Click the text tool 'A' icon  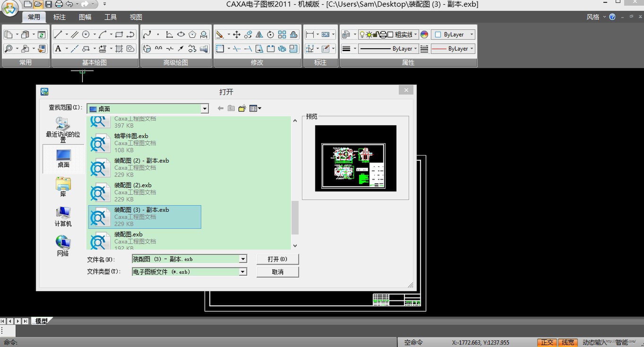pos(58,48)
